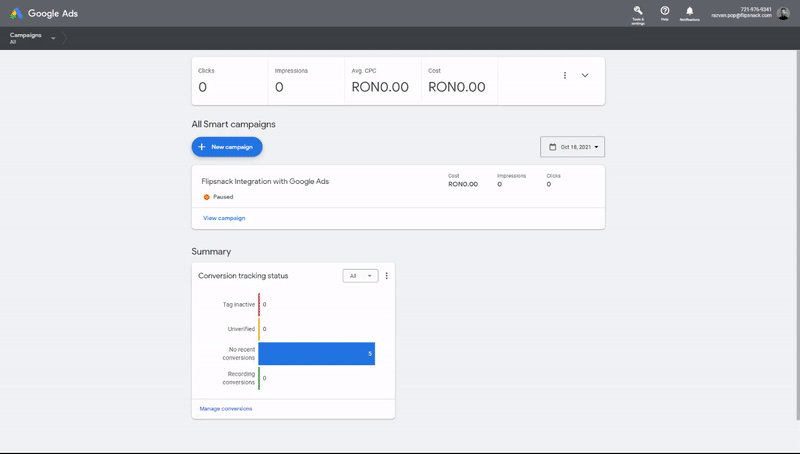
Task: Click the View campaign link
Action: point(224,218)
